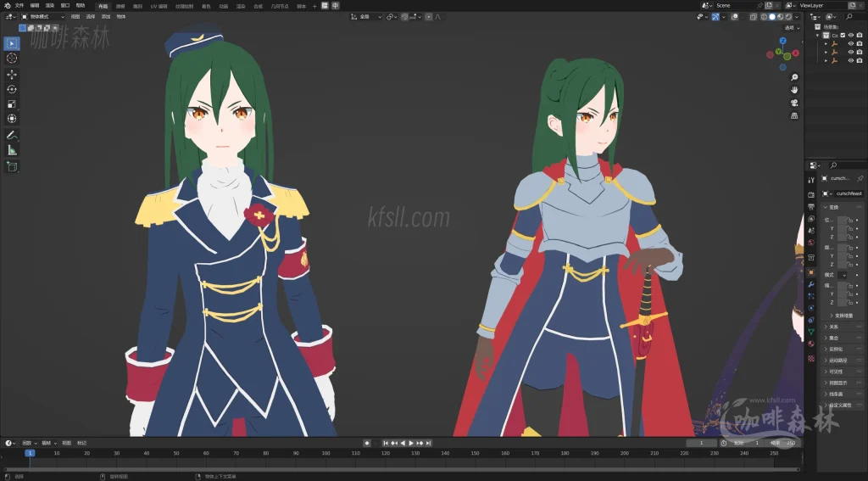Expand the 关系 relations panel
The height and width of the screenshot is (481, 868).
click(833, 327)
